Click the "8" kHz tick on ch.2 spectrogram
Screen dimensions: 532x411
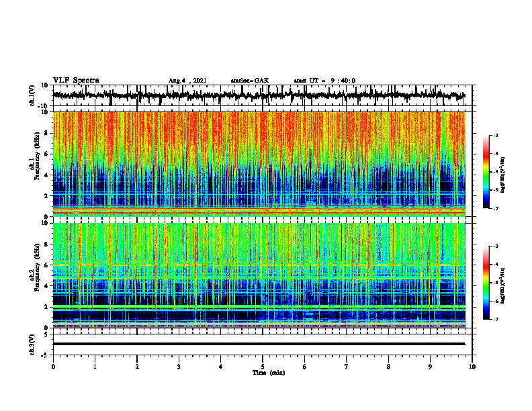(47, 244)
